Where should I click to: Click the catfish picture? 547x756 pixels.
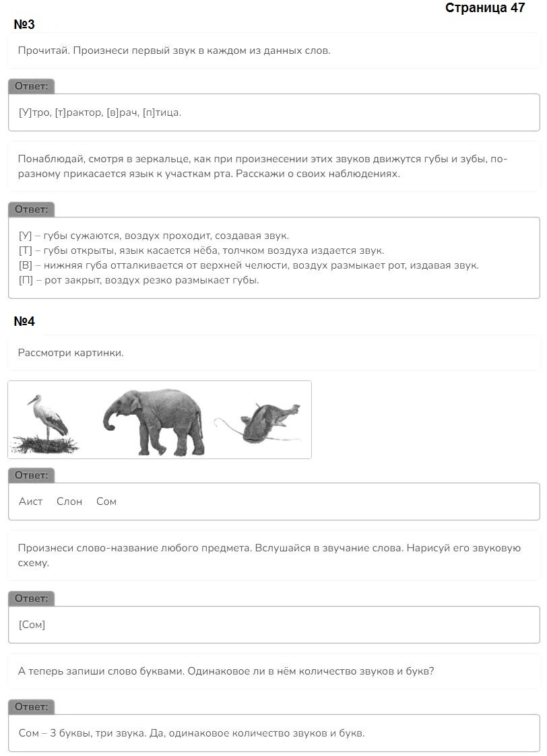click(x=258, y=422)
